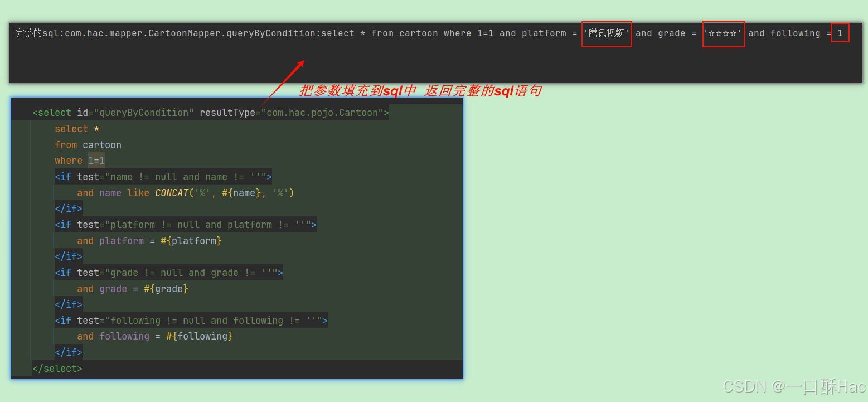Image resolution: width=868 pixels, height=402 pixels.
Task: Select the highlighted 1=1 condition
Action: pos(96,161)
